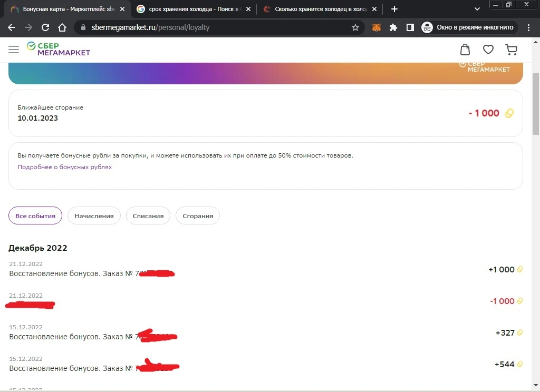
Task: Click the Восстановление бонусов row with +544
Action: 266,365
